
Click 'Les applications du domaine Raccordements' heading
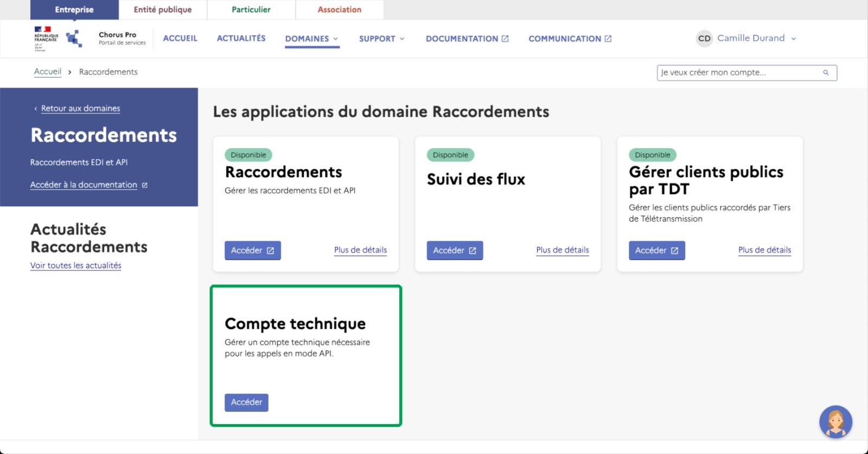pos(381,112)
